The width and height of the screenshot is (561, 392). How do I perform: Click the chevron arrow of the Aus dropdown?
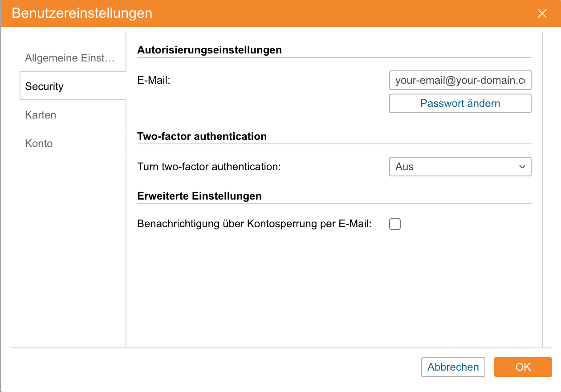522,167
